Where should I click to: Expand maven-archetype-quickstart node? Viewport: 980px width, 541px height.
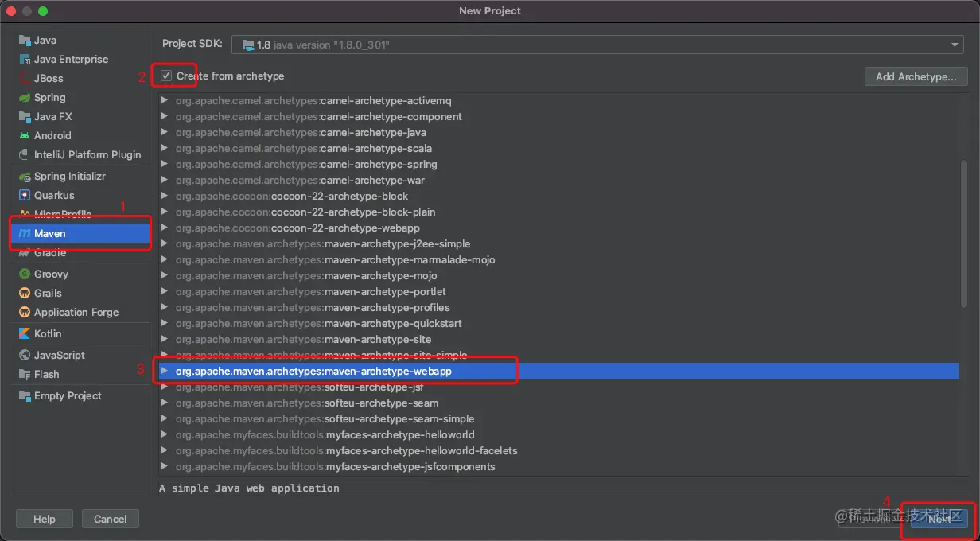pyautogui.click(x=165, y=323)
